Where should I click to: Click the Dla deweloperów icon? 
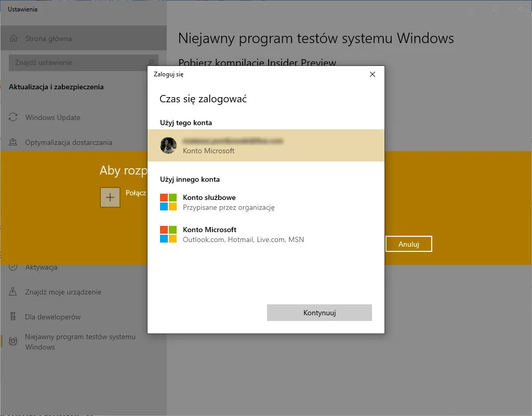point(14,317)
